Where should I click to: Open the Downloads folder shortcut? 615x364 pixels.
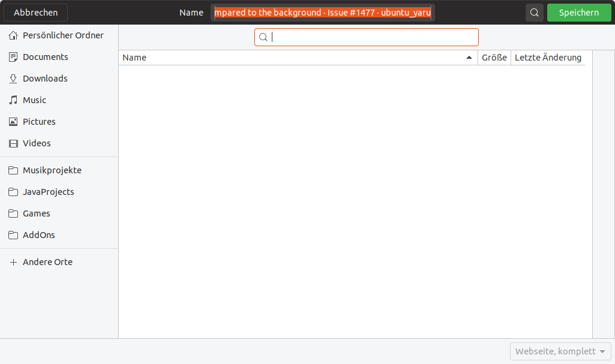pos(59,79)
